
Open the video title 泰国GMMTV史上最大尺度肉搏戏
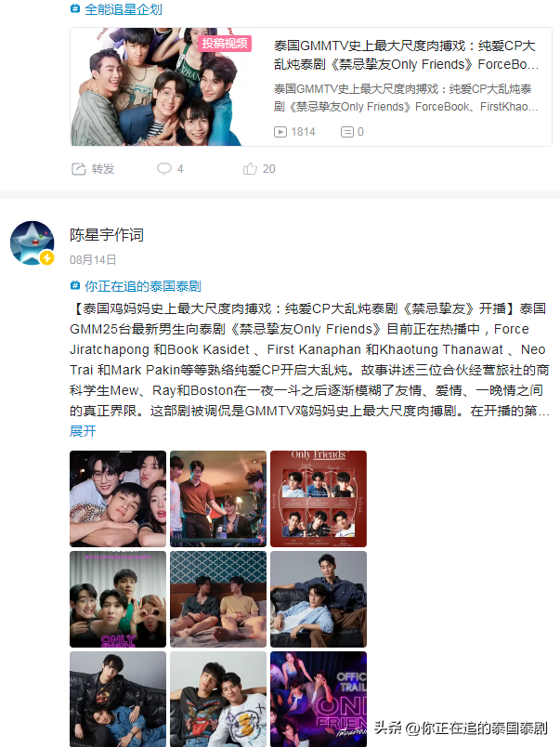[405, 55]
